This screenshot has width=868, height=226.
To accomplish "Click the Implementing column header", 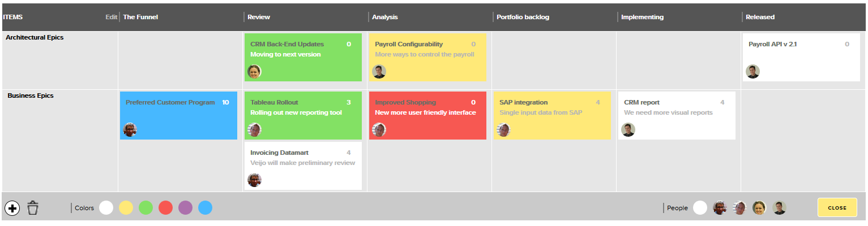I will pos(642,17).
